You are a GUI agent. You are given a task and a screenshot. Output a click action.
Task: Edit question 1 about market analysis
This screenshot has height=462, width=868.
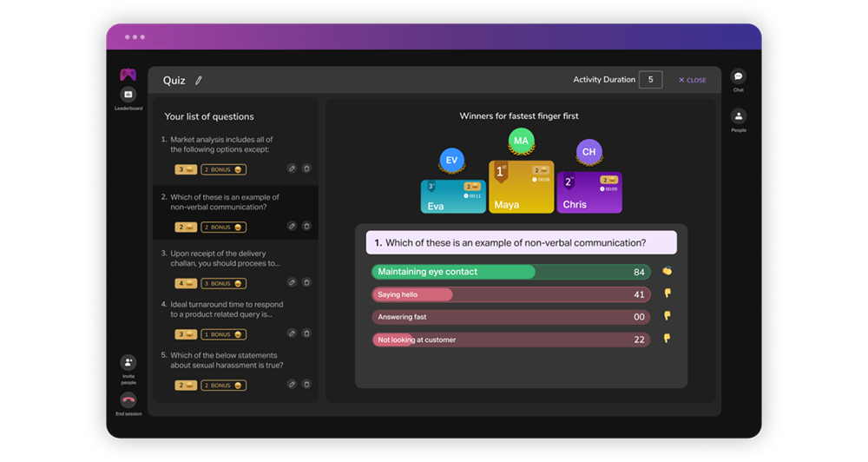tap(293, 168)
